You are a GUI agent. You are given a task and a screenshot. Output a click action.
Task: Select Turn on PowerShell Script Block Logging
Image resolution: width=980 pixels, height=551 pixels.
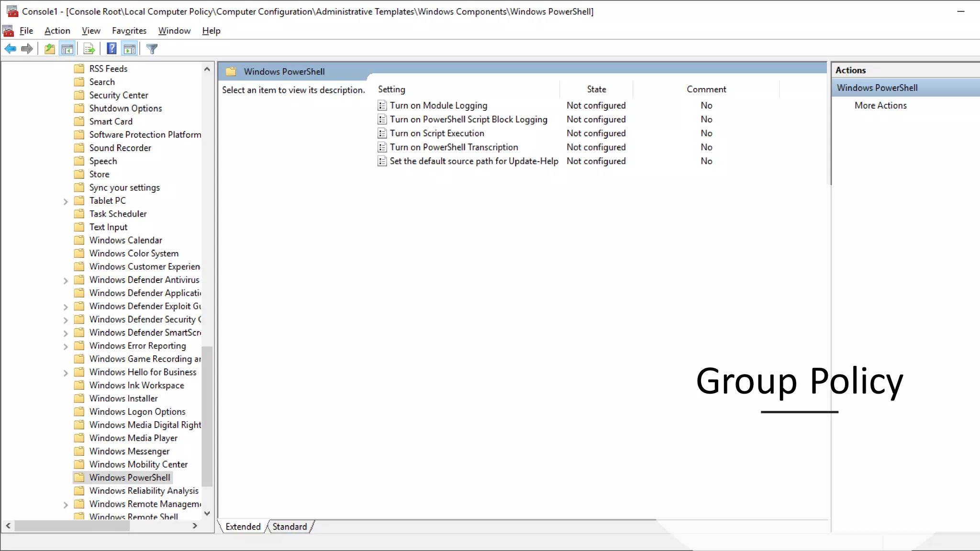click(468, 119)
